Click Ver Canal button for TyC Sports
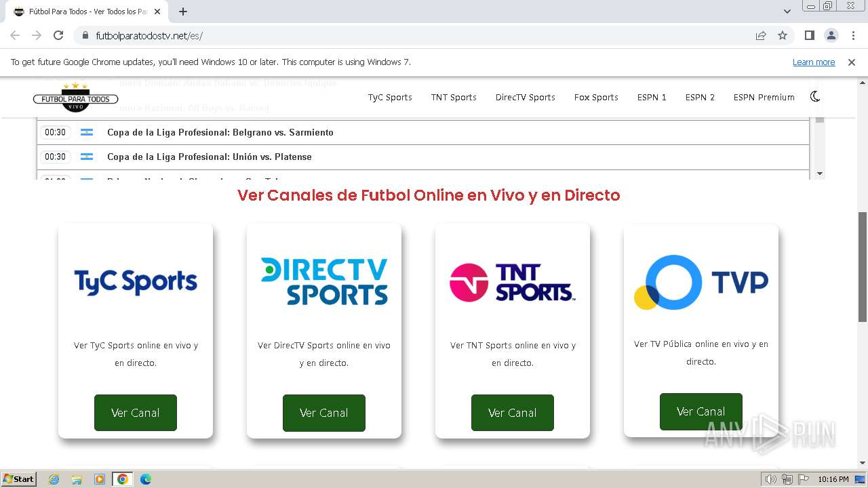 [x=136, y=413]
